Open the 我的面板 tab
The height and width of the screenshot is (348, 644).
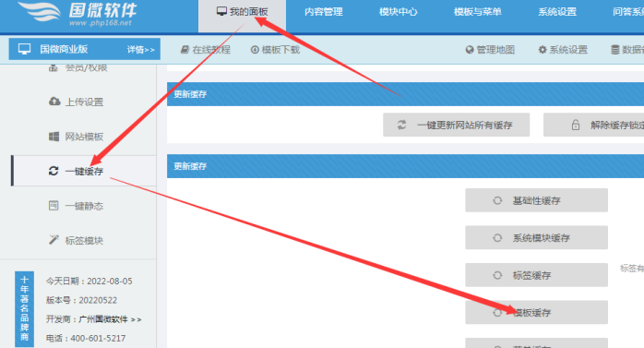tap(243, 12)
